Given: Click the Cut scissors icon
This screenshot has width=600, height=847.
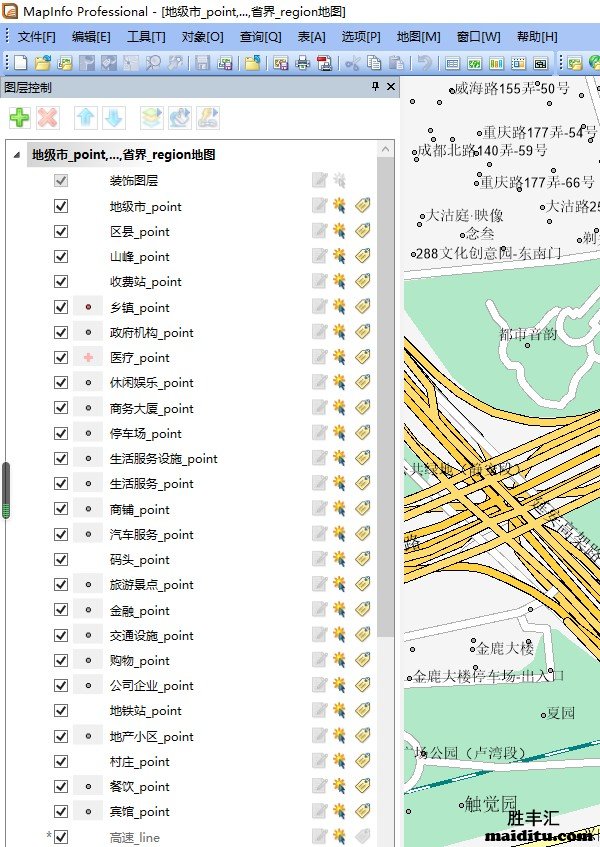Looking at the screenshot, I should 353,63.
